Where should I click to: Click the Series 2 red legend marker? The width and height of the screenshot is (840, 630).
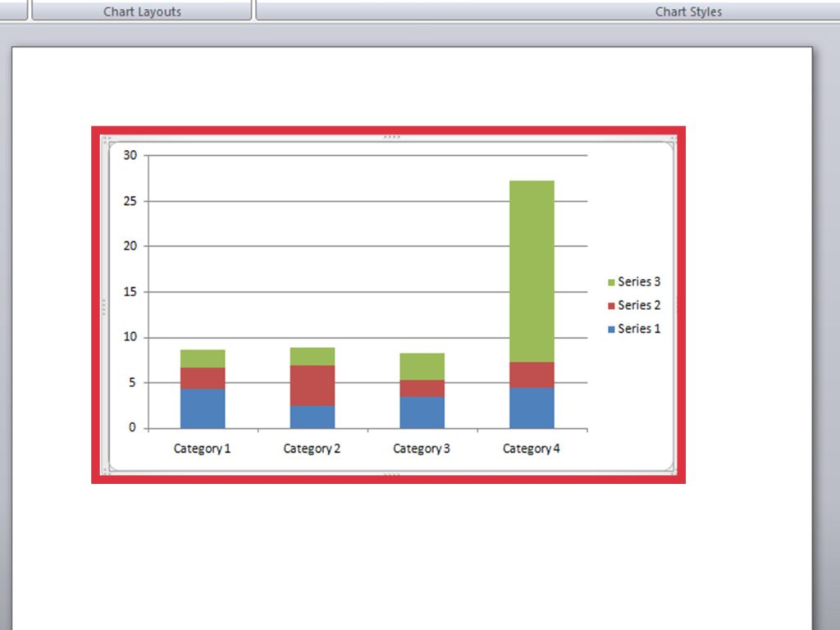tap(611, 306)
